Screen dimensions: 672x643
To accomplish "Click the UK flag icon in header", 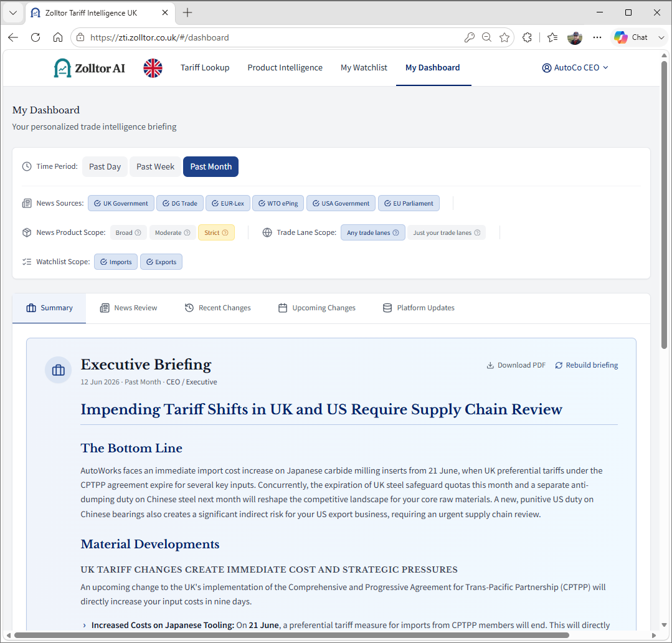I will (153, 68).
